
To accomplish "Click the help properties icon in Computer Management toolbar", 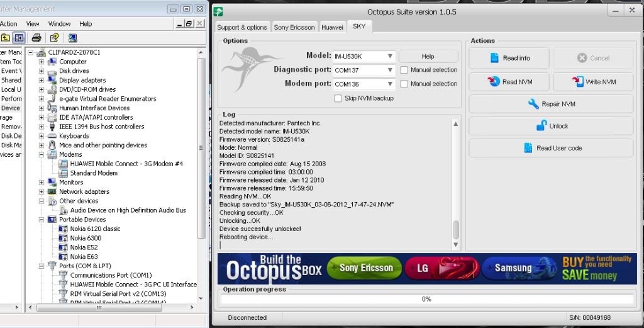I will [54, 38].
